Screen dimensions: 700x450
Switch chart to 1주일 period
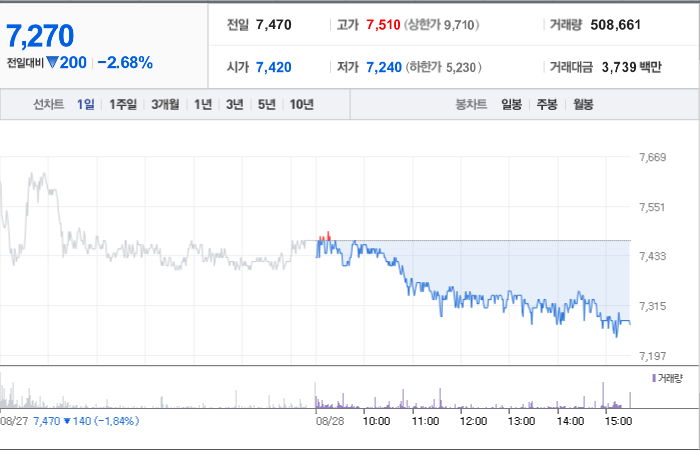pyautogui.click(x=123, y=104)
